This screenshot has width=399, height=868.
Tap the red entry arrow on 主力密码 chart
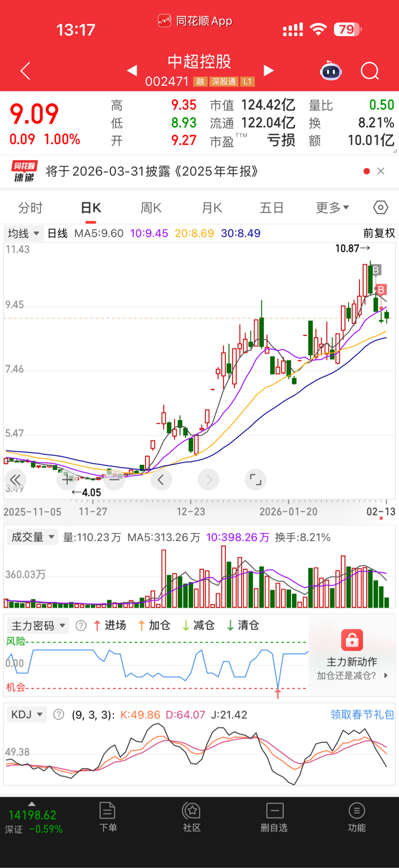tap(278, 693)
